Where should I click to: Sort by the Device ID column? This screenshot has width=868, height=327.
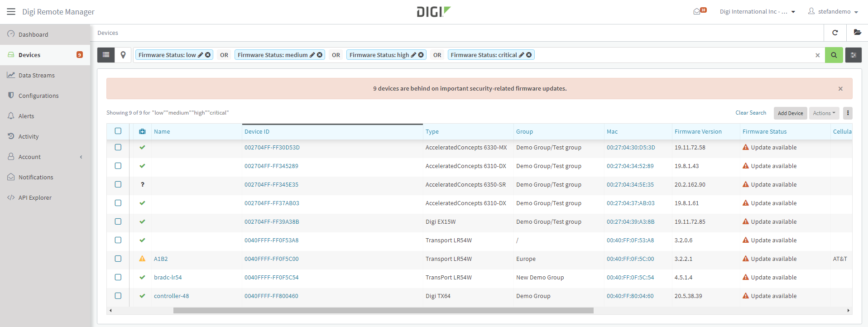point(257,132)
